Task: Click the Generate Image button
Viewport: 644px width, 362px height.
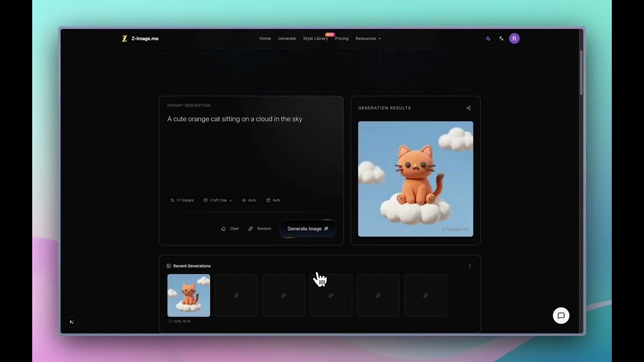Action: 307,229
